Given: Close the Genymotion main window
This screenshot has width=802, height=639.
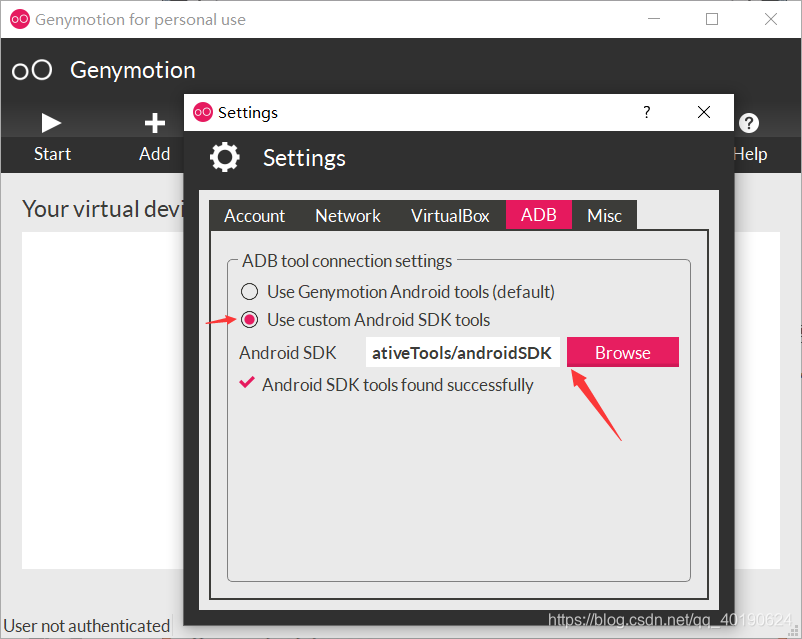Looking at the screenshot, I should pos(770,19).
